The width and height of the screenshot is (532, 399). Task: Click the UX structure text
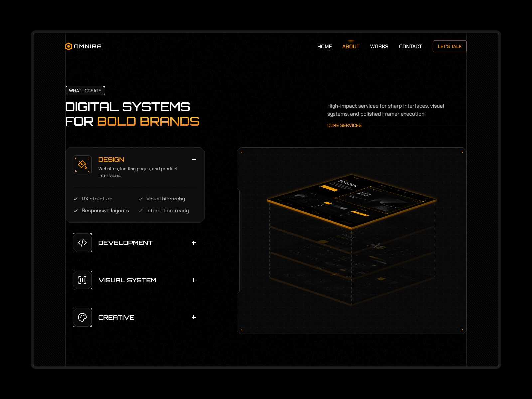tap(97, 199)
